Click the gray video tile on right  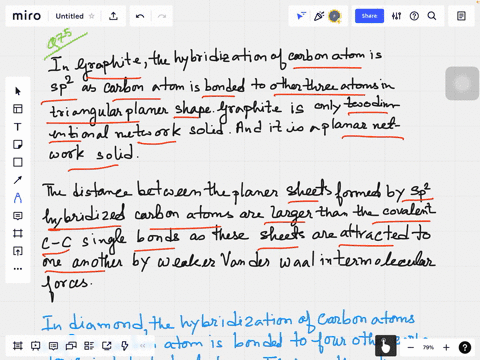462,83
